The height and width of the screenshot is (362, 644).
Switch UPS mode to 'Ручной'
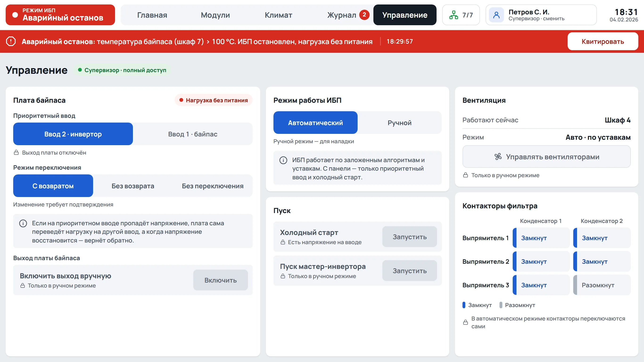click(400, 123)
